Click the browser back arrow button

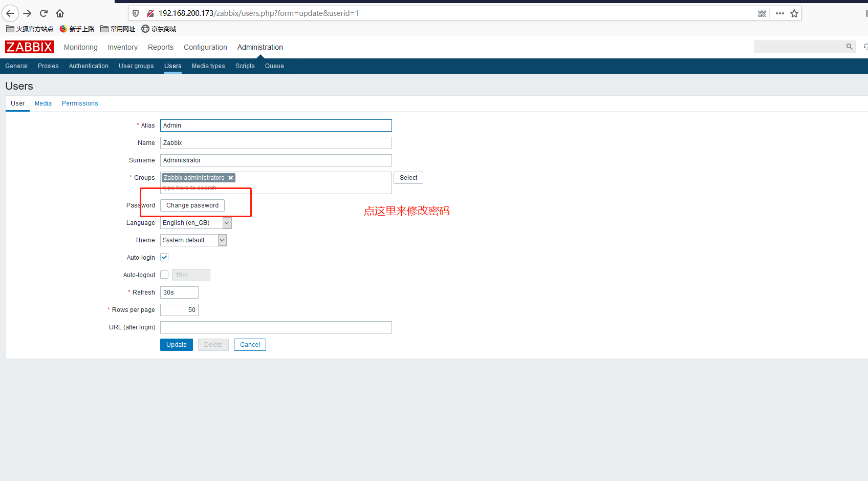10,13
